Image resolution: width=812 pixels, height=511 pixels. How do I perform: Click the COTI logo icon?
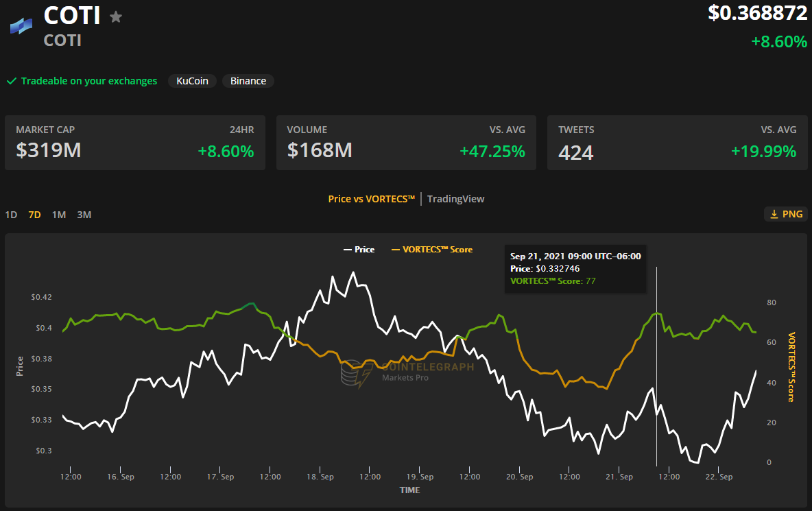(21, 26)
